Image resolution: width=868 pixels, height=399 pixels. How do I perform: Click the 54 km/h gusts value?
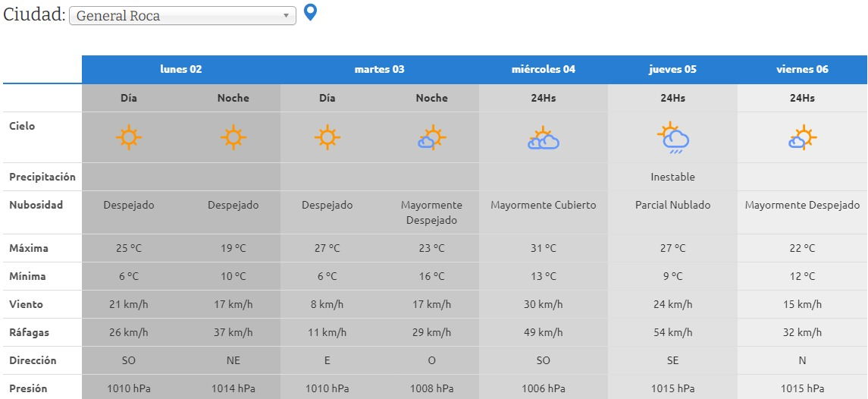click(x=672, y=332)
